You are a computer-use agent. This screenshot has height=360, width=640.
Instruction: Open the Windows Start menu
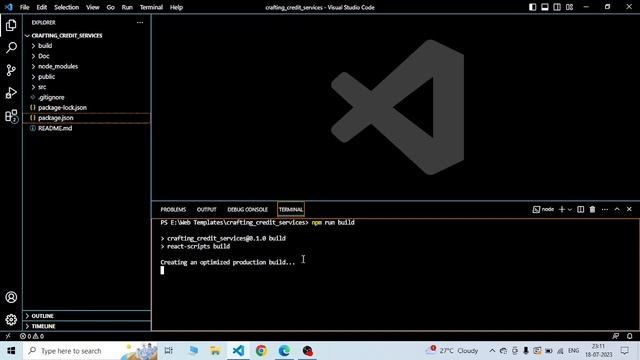pyautogui.click(x=11, y=351)
